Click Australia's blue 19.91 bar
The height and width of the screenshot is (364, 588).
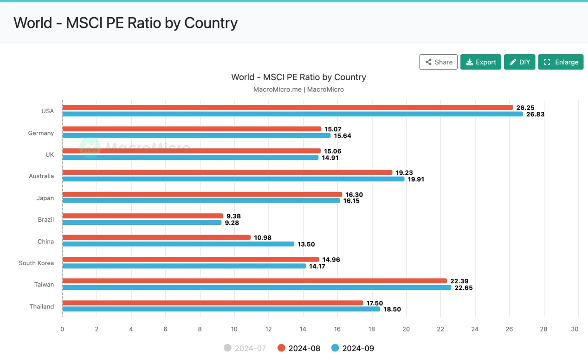[233, 179]
